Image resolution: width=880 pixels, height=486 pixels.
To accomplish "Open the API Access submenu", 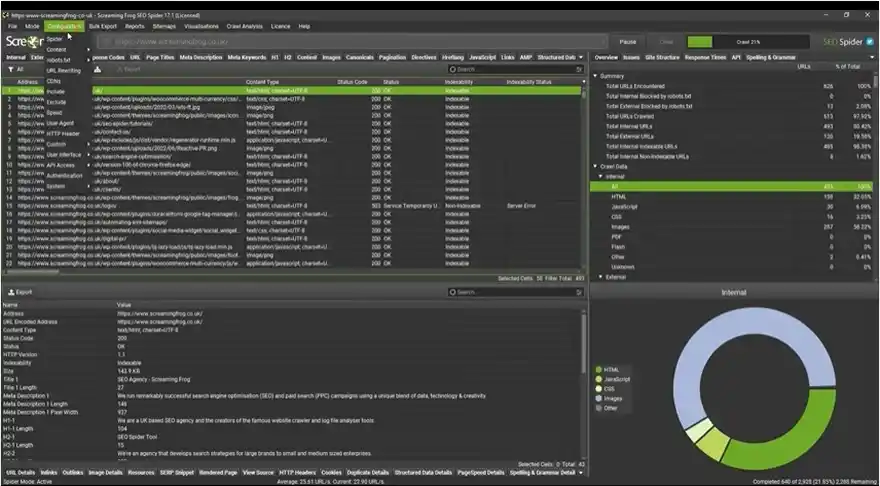I will click(x=61, y=165).
